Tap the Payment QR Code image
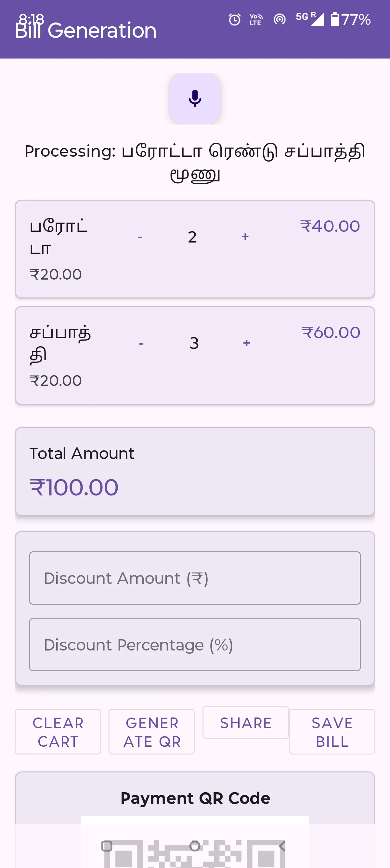 (x=195, y=842)
